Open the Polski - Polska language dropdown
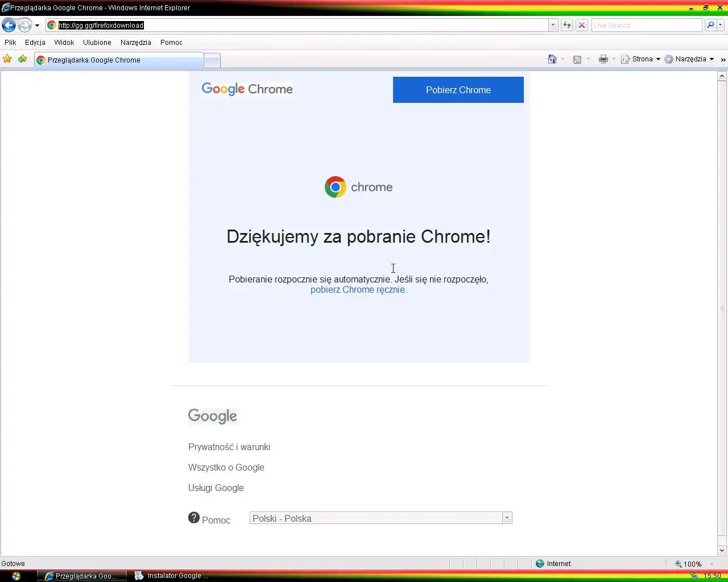 click(x=381, y=518)
